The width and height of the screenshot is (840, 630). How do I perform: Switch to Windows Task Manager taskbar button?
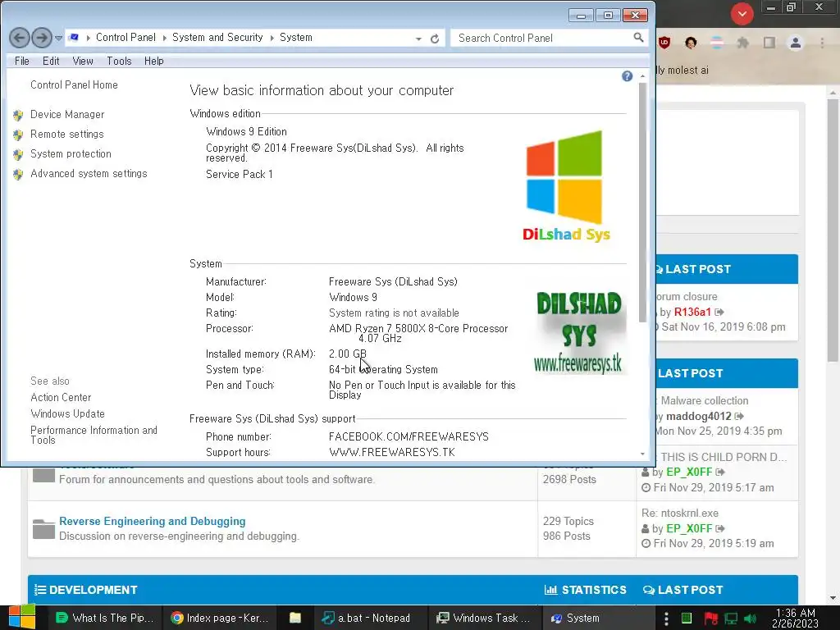pos(485,618)
